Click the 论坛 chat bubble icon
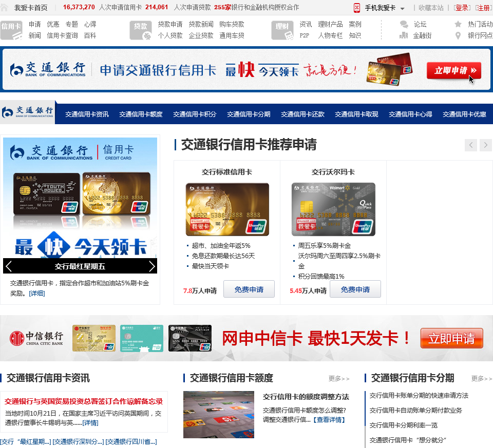The height and width of the screenshot is (448, 493). pyautogui.click(x=404, y=24)
